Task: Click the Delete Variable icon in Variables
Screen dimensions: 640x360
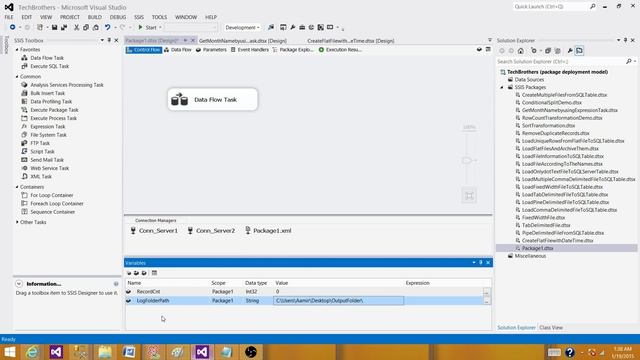Action: [x=144, y=273]
